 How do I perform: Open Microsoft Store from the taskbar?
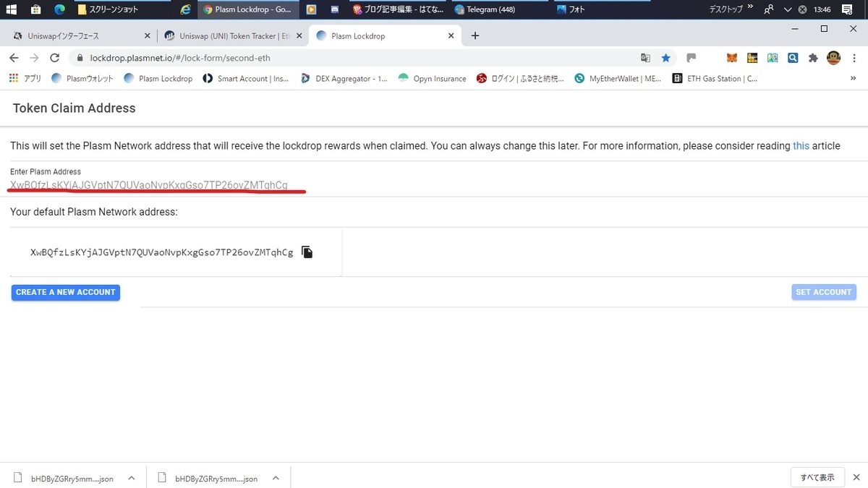click(x=35, y=9)
